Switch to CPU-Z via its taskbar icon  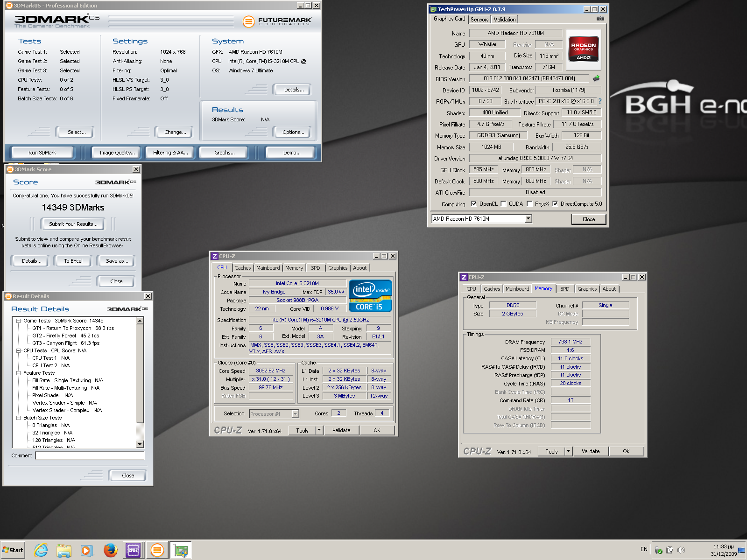(133, 550)
